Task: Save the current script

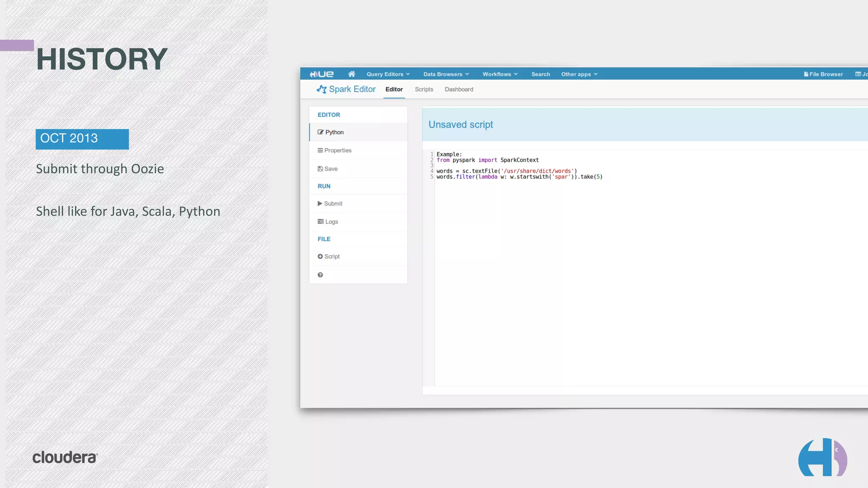Action: [359, 169]
